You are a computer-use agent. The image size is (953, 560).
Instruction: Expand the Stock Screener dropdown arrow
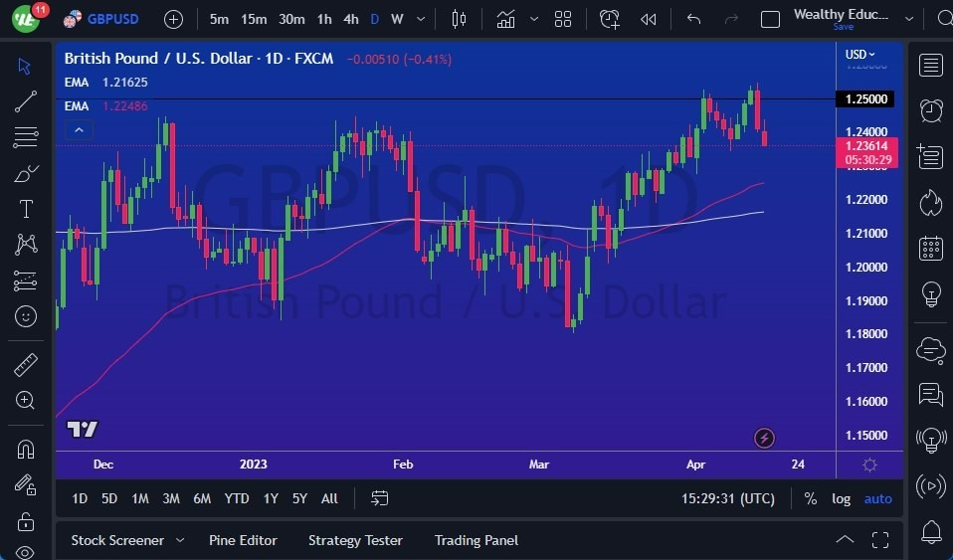pyautogui.click(x=180, y=540)
